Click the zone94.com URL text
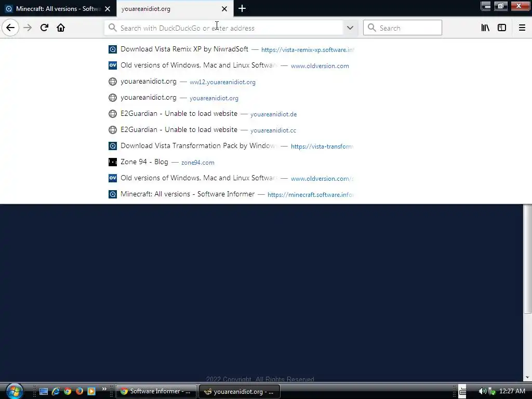This screenshot has width=532, height=399. pyautogui.click(x=198, y=163)
